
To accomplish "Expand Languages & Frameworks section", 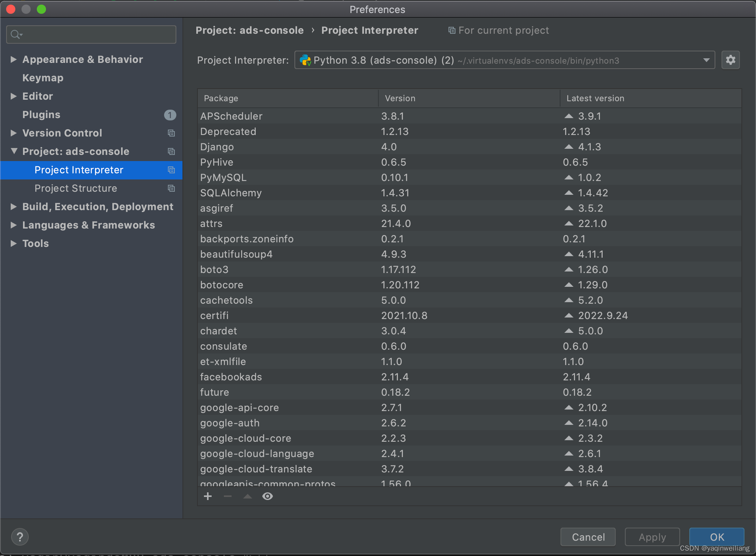I will tap(13, 225).
